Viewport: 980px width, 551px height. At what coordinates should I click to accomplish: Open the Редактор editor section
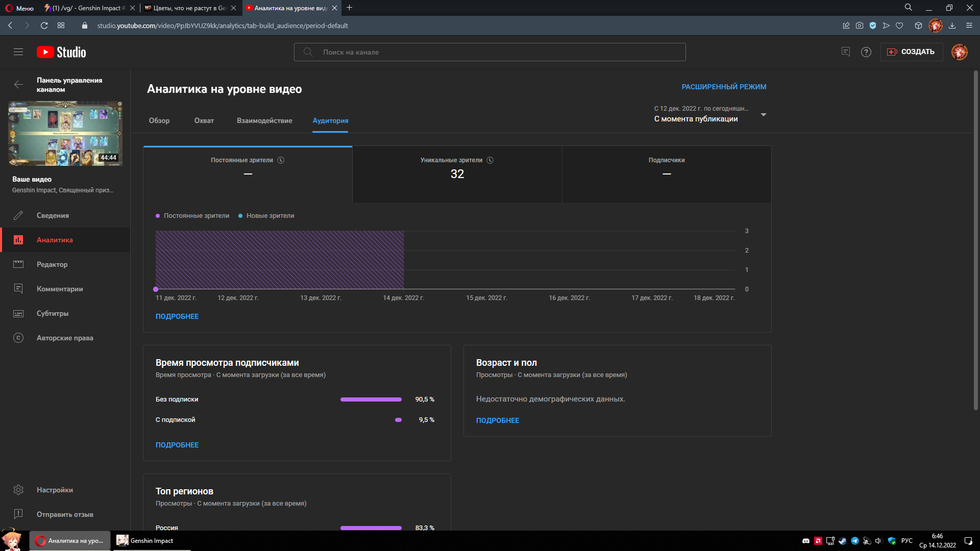tap(52, 264)
